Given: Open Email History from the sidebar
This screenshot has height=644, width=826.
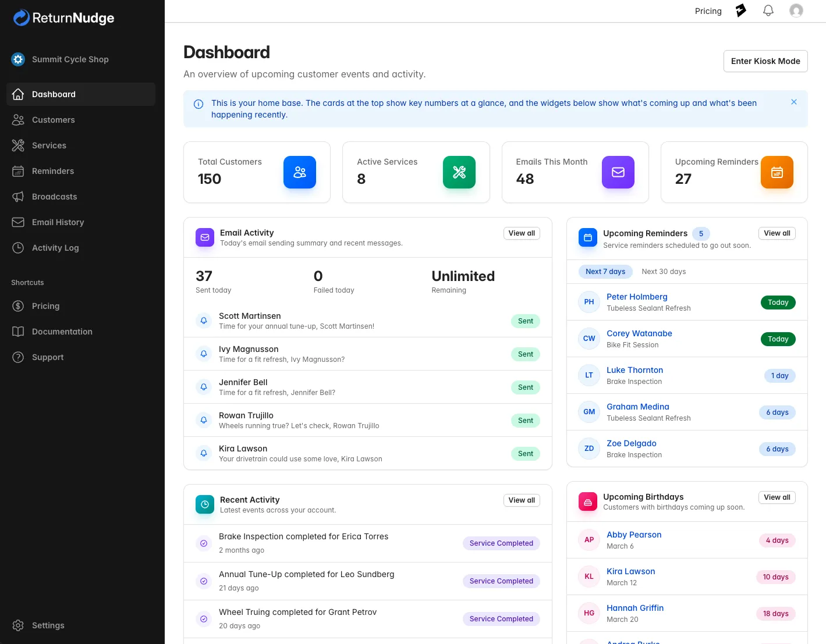Looking at the screenshot, I should coord(58,222).
